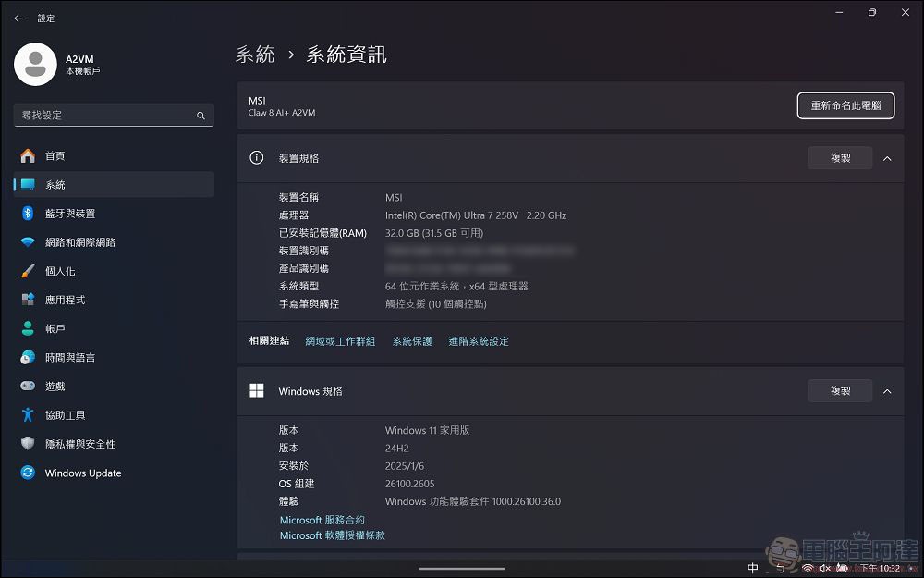The width and height of the screenshot is (924, 578).
Task: Copy Windows specs with 複製 button
Action: point(840,391)
